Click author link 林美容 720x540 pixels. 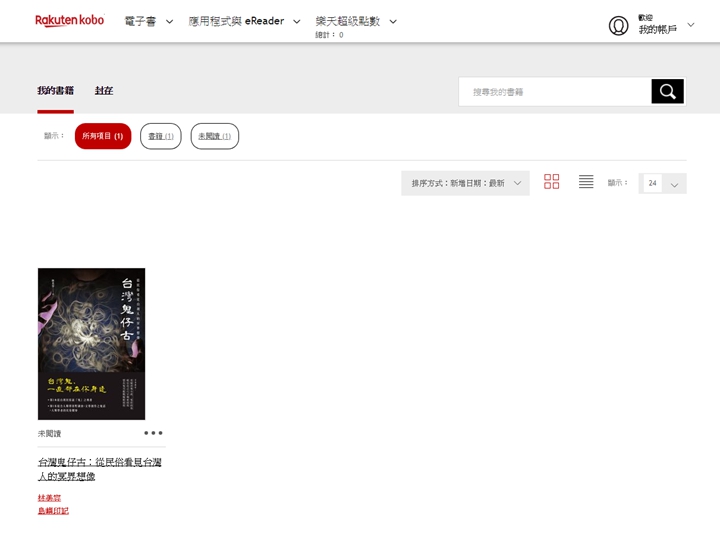tap(49, 498)
